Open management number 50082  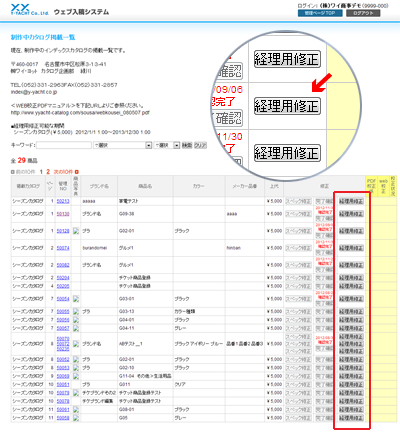point(63,265)
